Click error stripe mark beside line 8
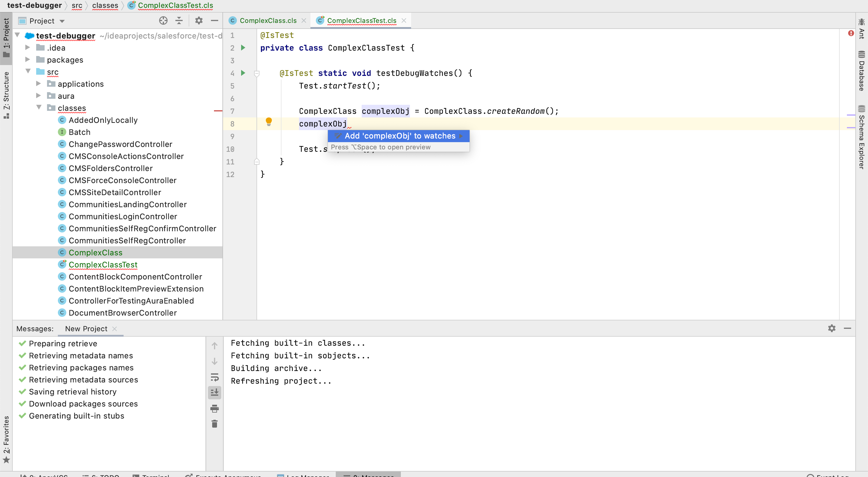 [x=851, y=128]
